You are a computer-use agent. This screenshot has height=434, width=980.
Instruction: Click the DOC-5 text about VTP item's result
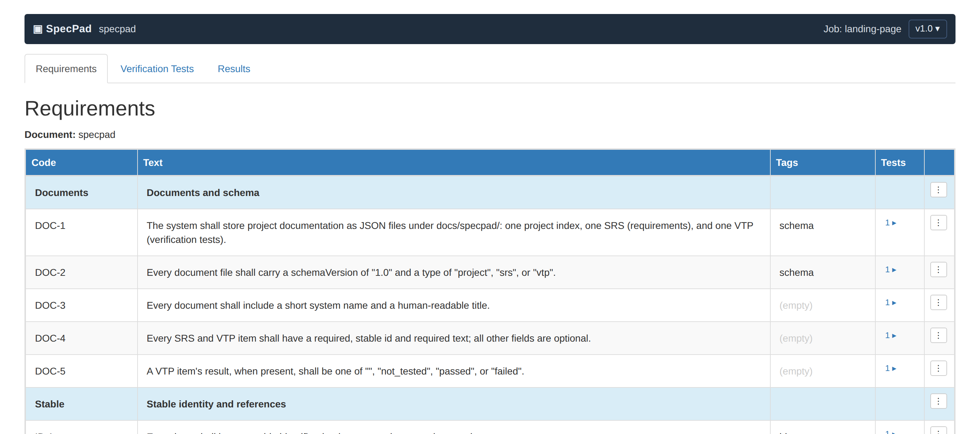coord(335,371)
